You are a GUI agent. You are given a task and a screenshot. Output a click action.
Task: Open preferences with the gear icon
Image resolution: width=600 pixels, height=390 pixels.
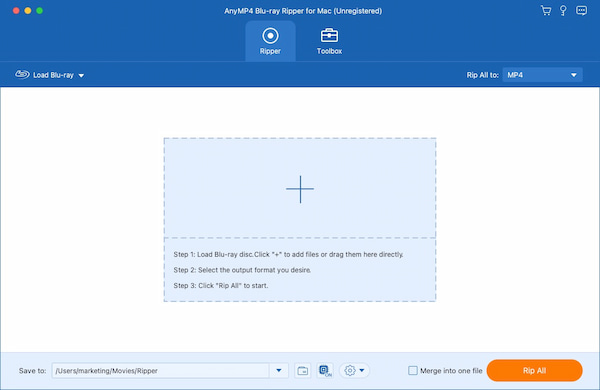click(x=350, y=370)
